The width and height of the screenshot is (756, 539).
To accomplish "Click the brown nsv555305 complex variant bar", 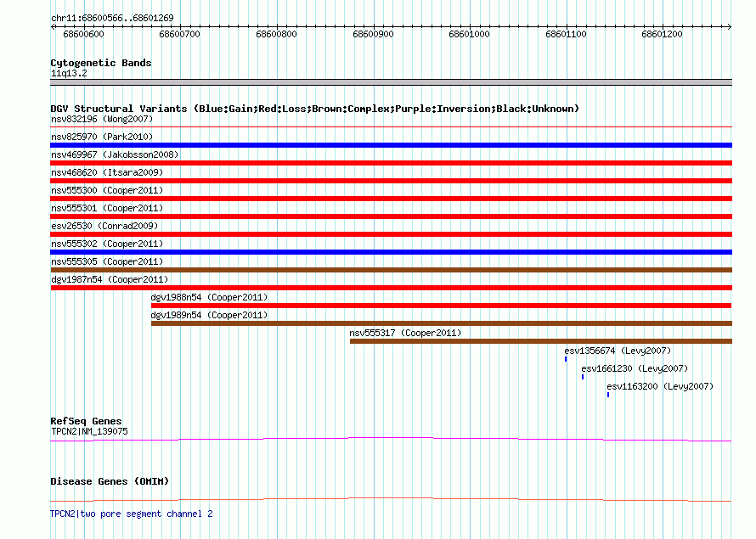I will click(x=391, y=270).
